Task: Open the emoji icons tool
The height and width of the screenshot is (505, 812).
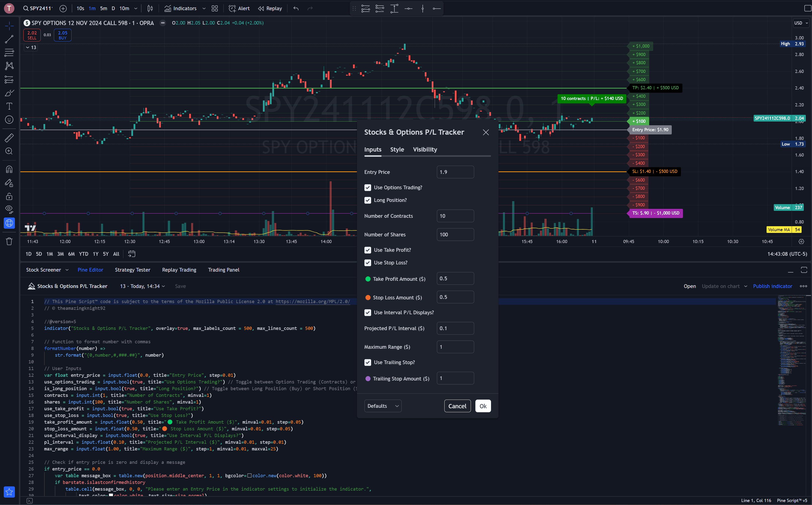Action: tap(9, 120)
